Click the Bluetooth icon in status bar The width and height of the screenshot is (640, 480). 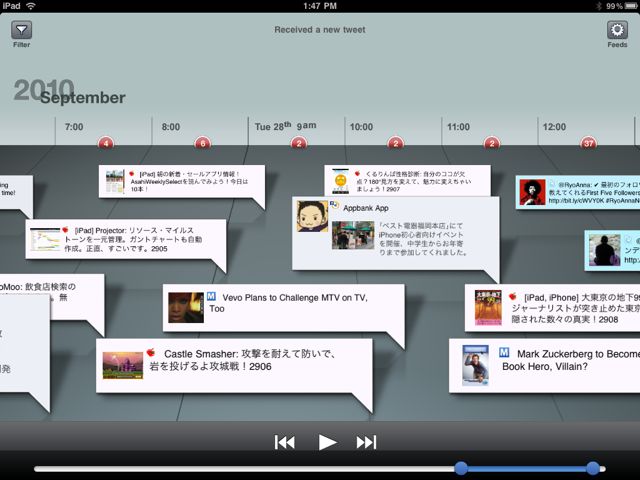point(599,6)
